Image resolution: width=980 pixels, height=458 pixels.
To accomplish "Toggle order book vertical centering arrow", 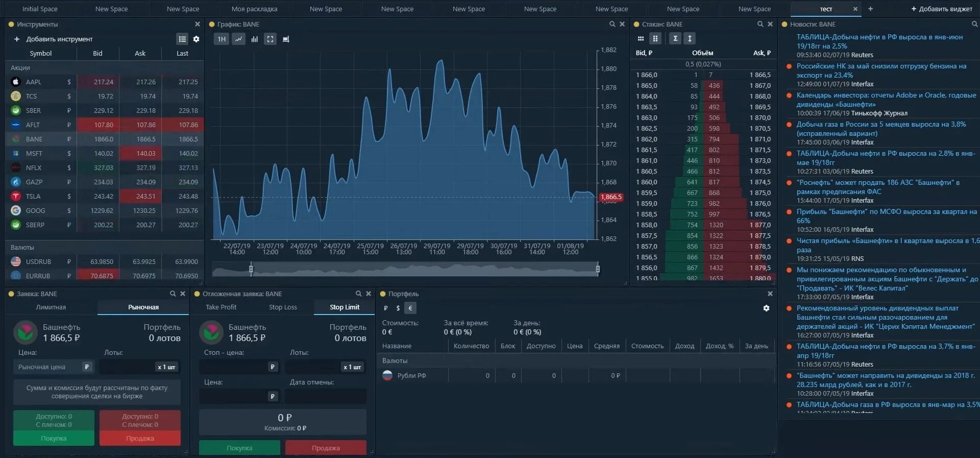I will 690,38.
